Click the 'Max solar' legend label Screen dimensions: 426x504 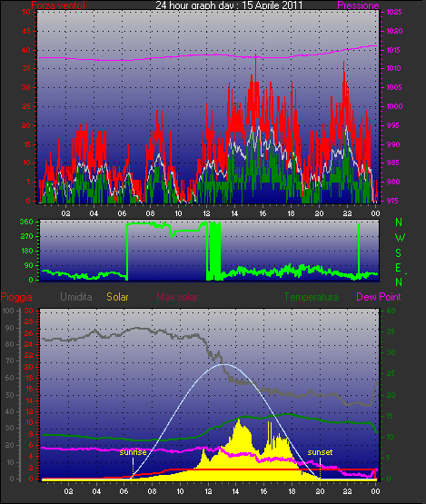tap(177, 297)
